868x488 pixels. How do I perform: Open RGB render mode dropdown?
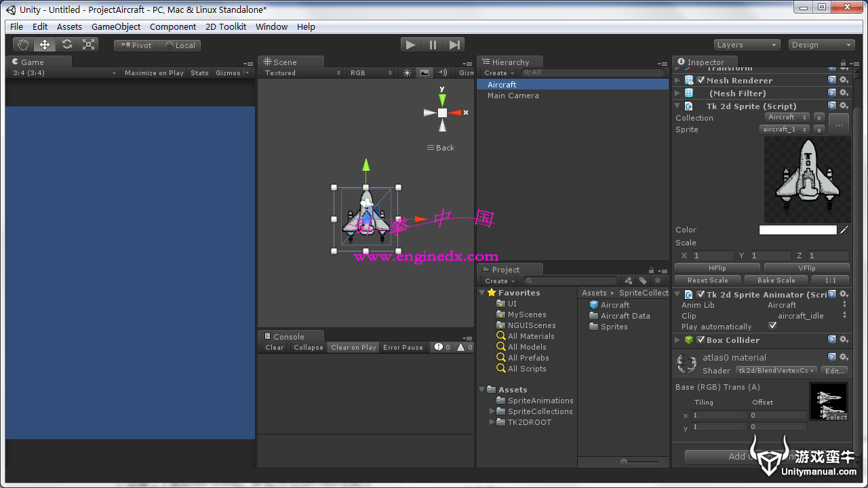click(x=370, y=73)
